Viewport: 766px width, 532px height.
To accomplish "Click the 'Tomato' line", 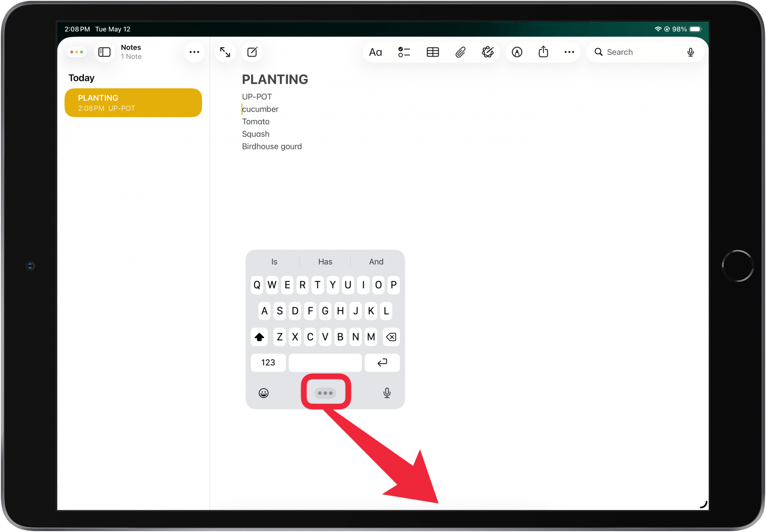I will pyautogui.click(x=256, y=122).
